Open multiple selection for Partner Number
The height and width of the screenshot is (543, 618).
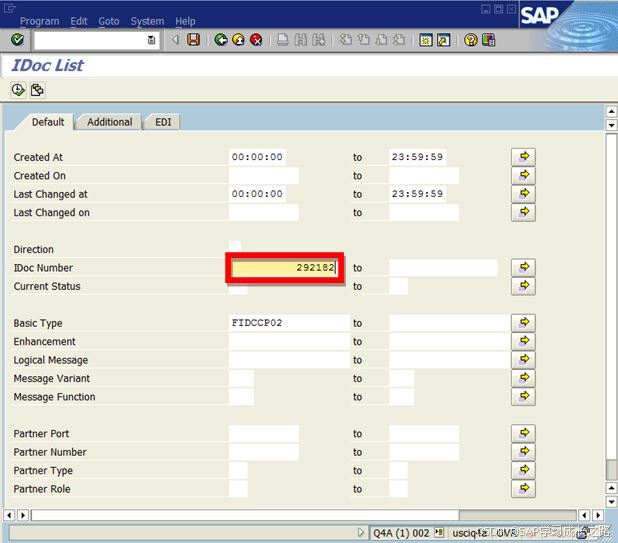(x=523, y=452)
